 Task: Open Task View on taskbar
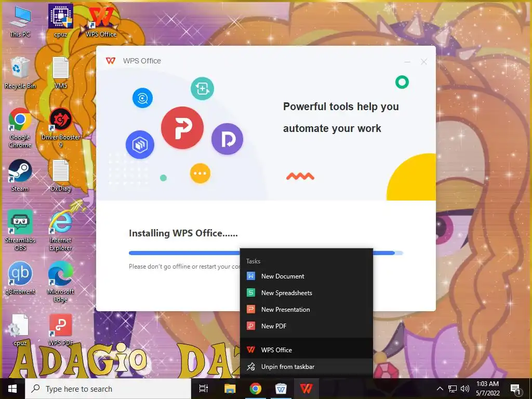click(204, 389)
